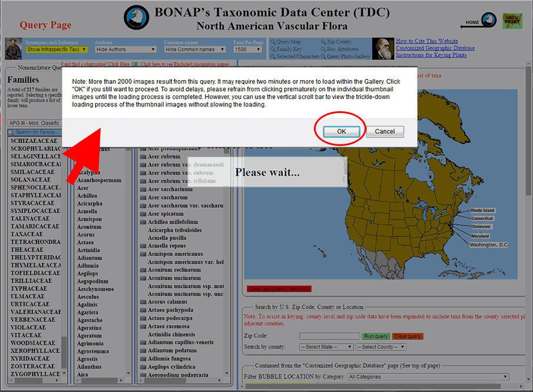Open the Taxa Per Page dropdown

[x=247, y=49]
